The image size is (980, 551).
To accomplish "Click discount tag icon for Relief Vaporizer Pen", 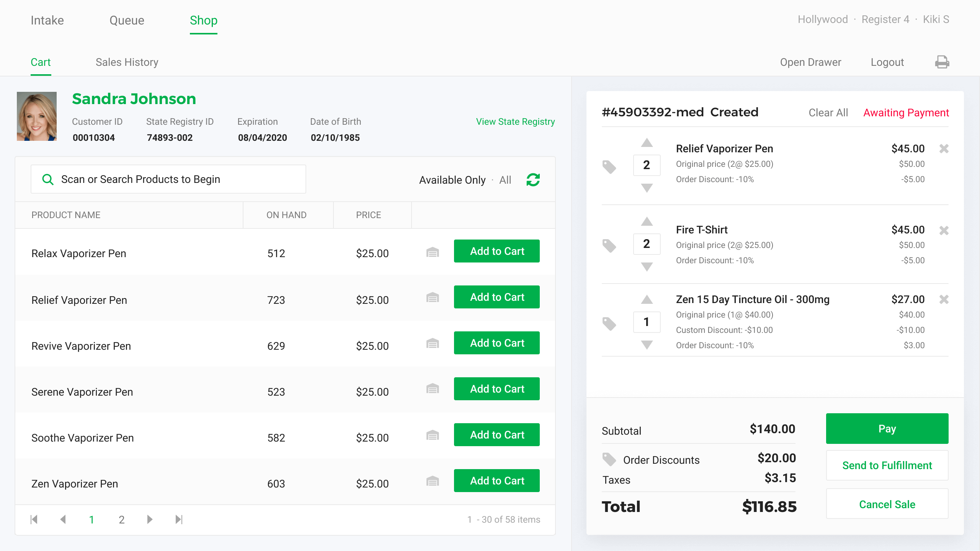I will pyautogui.click(x=609, y=166).
